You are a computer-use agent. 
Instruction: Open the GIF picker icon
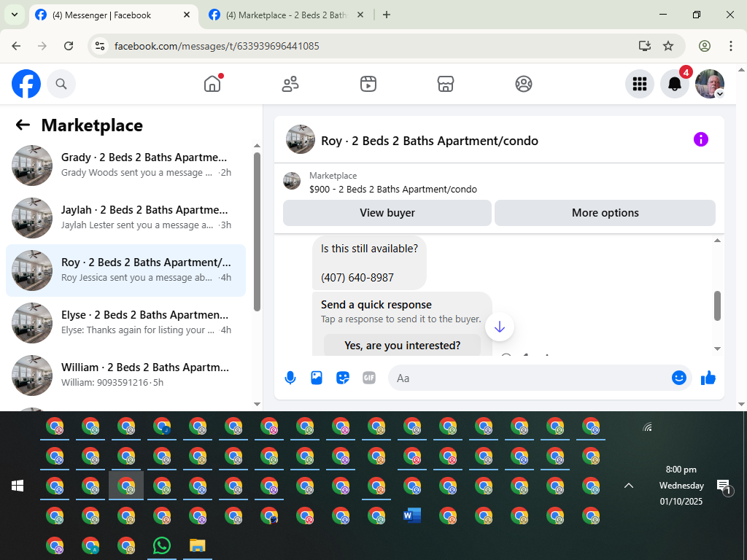click(368, 378)
